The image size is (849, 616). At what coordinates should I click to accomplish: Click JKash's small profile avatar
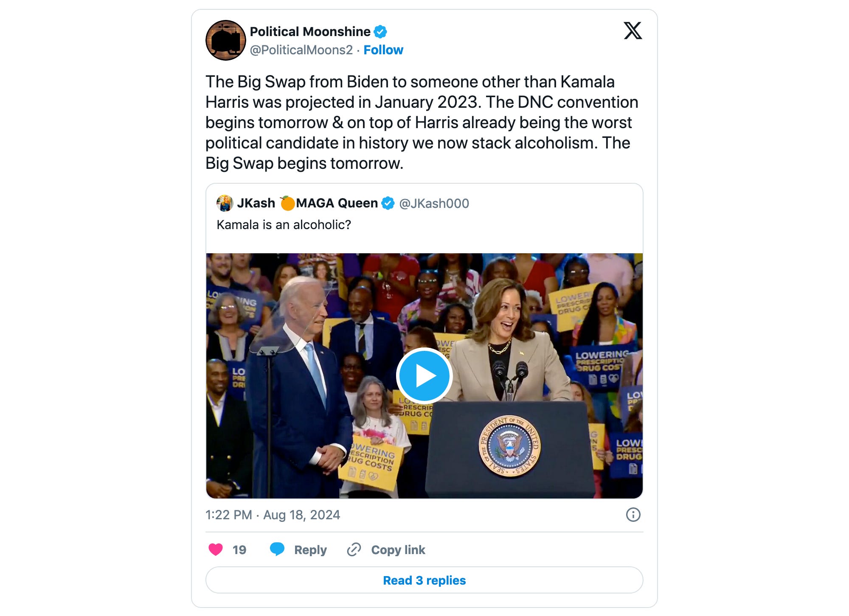(225, 203)
